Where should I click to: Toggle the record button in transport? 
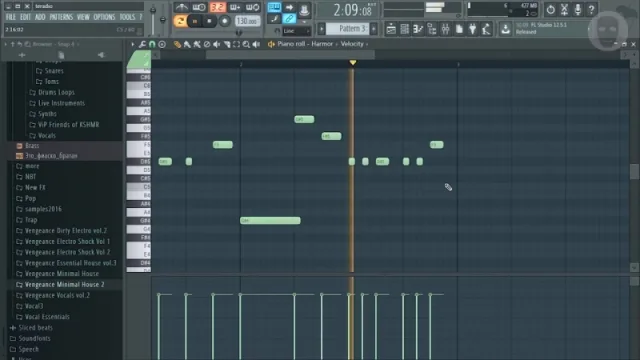pos(224,21)
